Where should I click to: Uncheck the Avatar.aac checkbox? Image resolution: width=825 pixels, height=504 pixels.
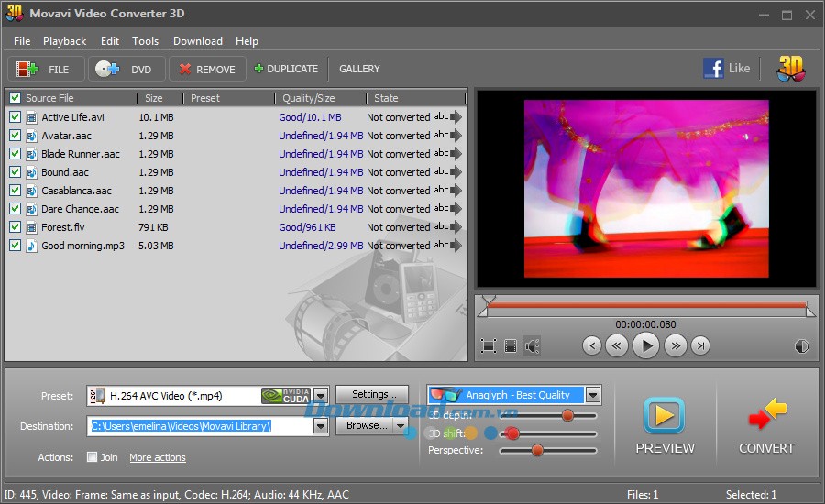[x=16, y=136]
